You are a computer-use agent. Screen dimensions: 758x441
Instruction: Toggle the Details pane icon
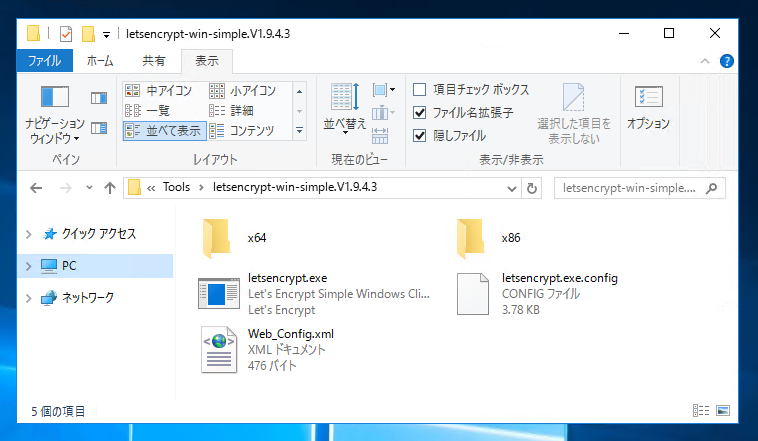(x=99, y=128)
